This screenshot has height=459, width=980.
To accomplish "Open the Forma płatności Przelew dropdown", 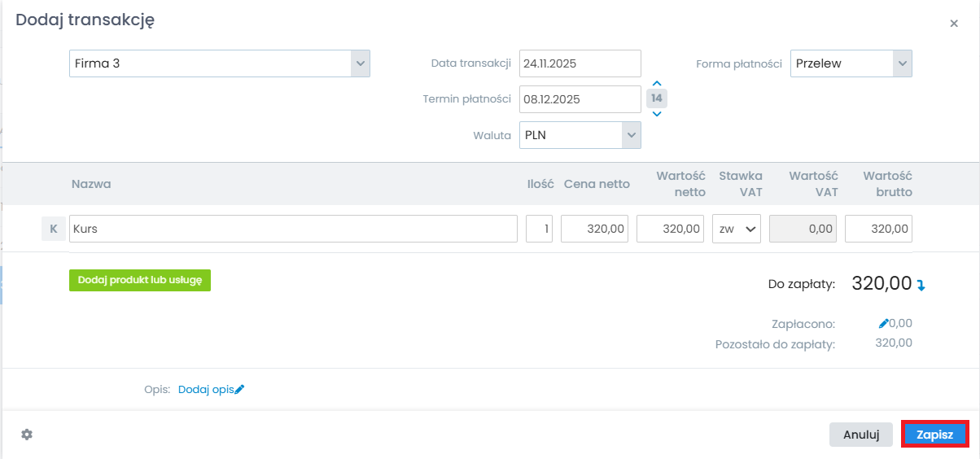I will 901,63.
